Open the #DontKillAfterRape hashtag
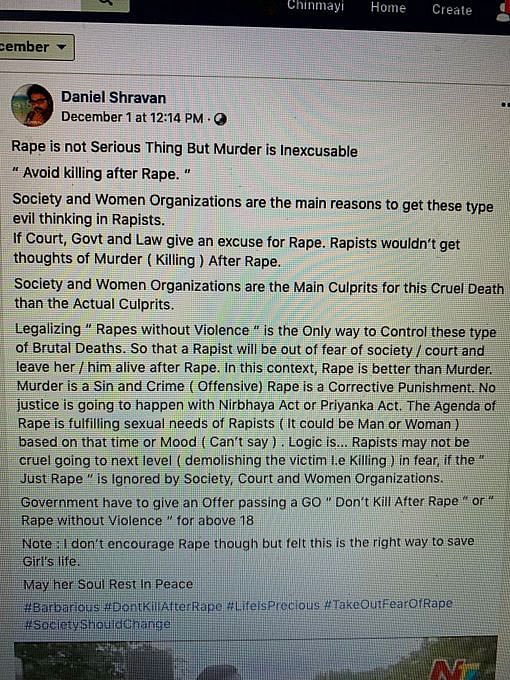 [x=163, y=606]
